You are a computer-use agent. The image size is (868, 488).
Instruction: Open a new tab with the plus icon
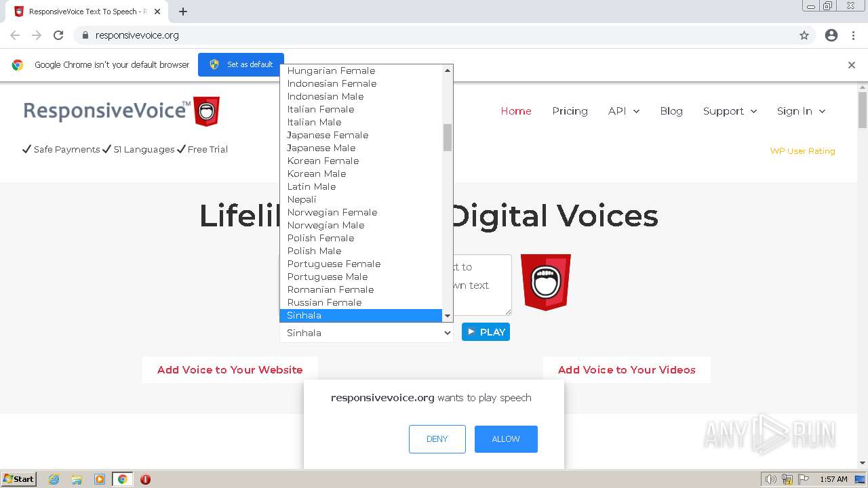click(183, 12)
